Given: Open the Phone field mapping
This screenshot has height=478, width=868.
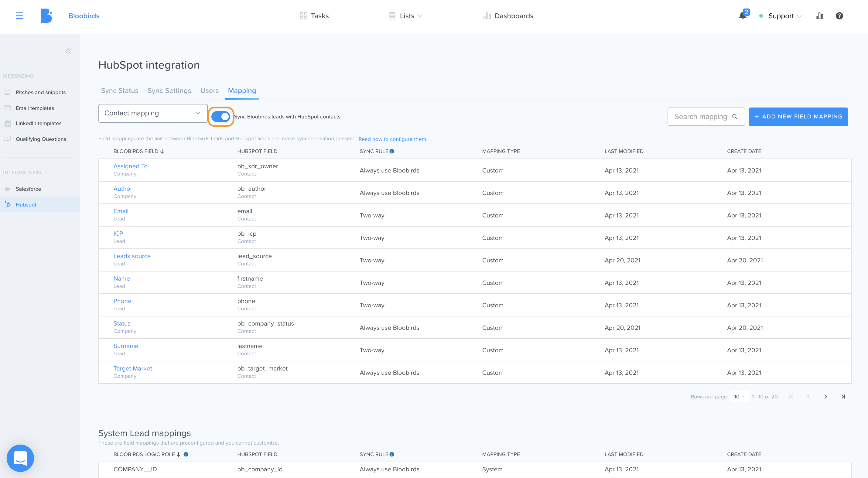Looking at the screenshot, I should [x=122, y=301].
